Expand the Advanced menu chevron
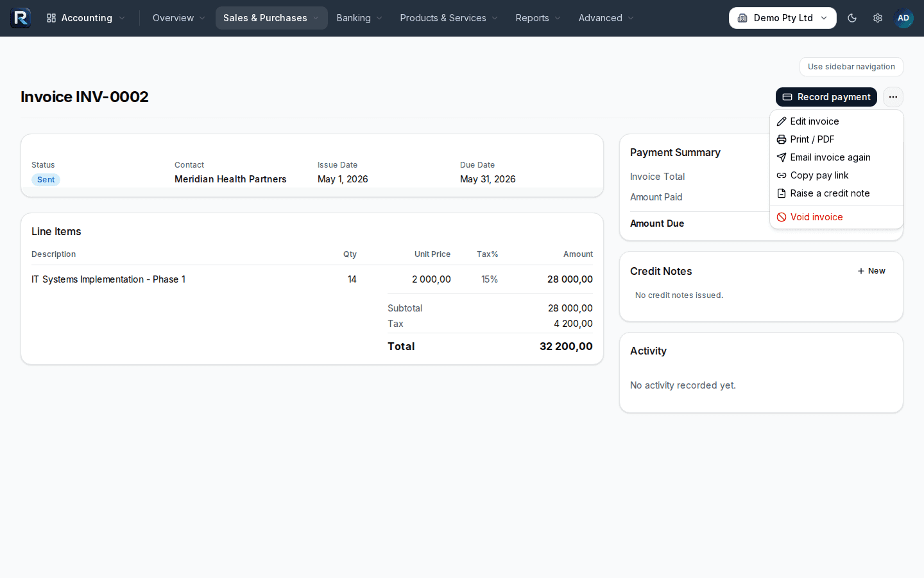This screenshot has width=924, height=578. click(x=631, y=18)
